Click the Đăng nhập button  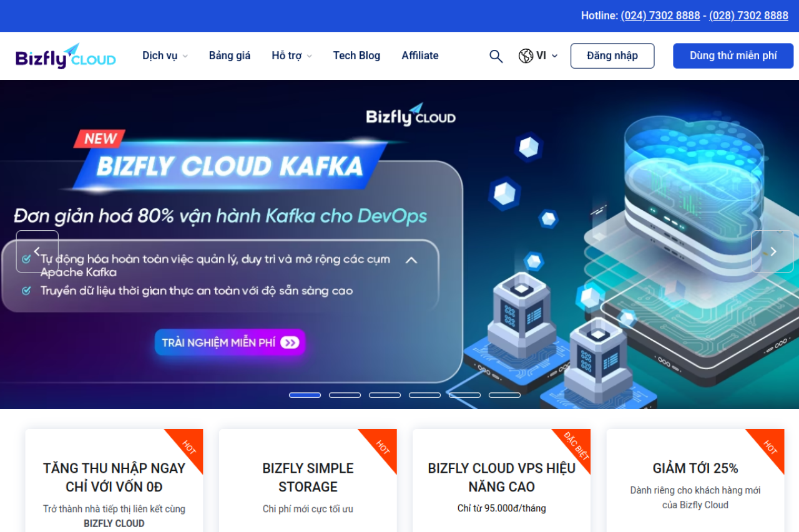612,56
